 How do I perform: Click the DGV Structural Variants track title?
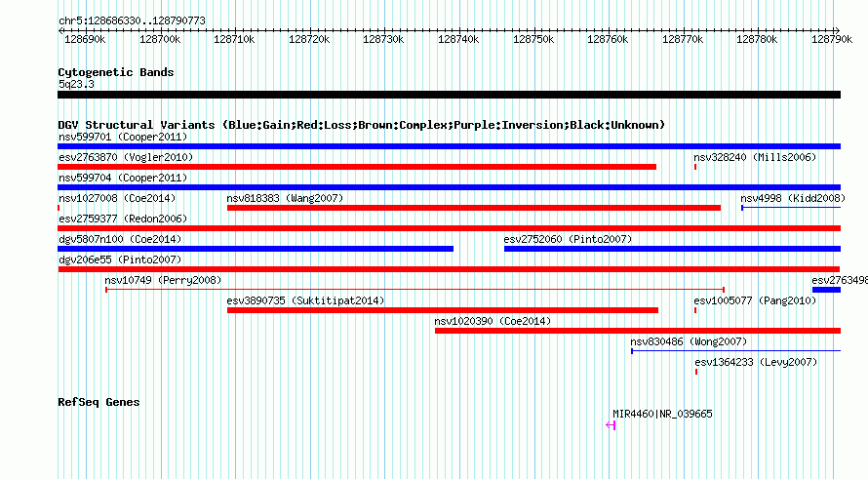[361, 125]
